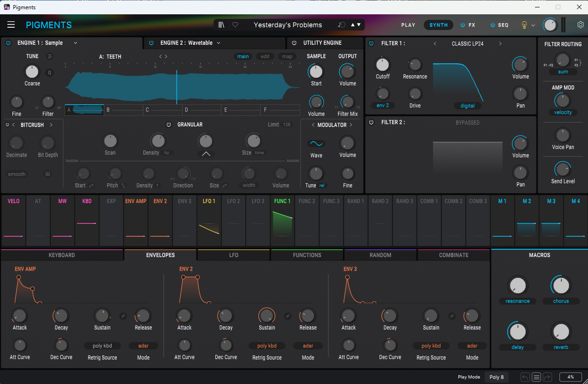The image size is (588, 384).
Task: Open the edit history list icon
Action: tap(536, 377)
